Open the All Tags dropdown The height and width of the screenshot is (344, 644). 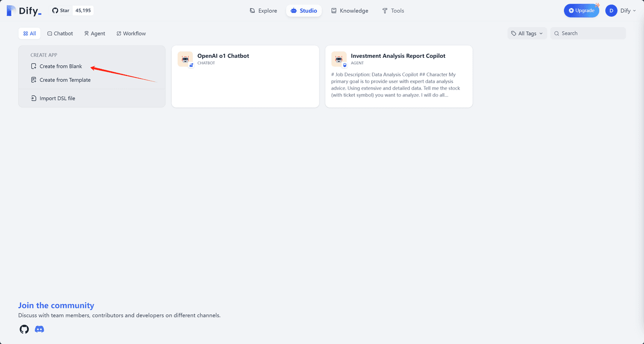(x=527, y=33)
